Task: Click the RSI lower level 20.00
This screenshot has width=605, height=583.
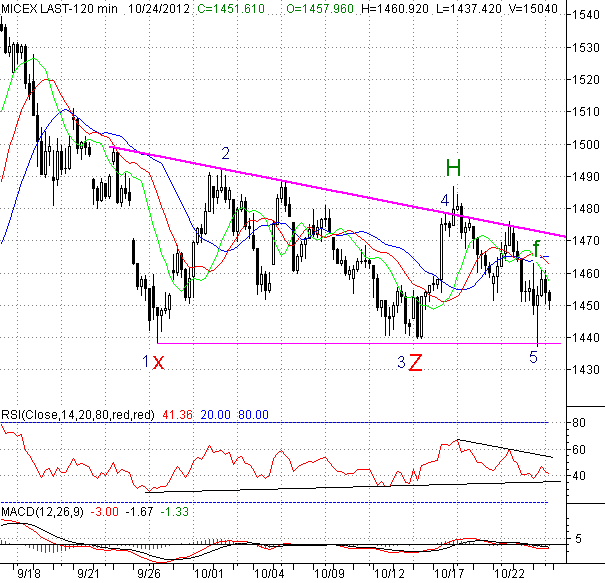Action: click(215, 415)
